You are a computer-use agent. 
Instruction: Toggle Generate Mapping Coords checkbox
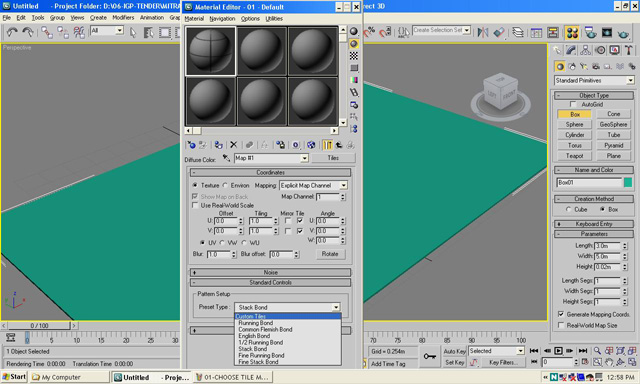[561, 314]
